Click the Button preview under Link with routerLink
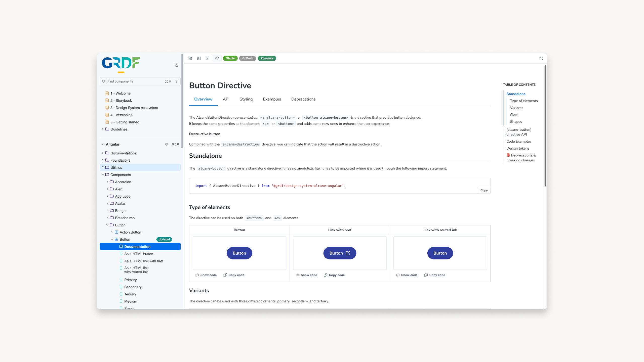The width and height of the screenshot is (644, 362). click(x=440, y=253)
